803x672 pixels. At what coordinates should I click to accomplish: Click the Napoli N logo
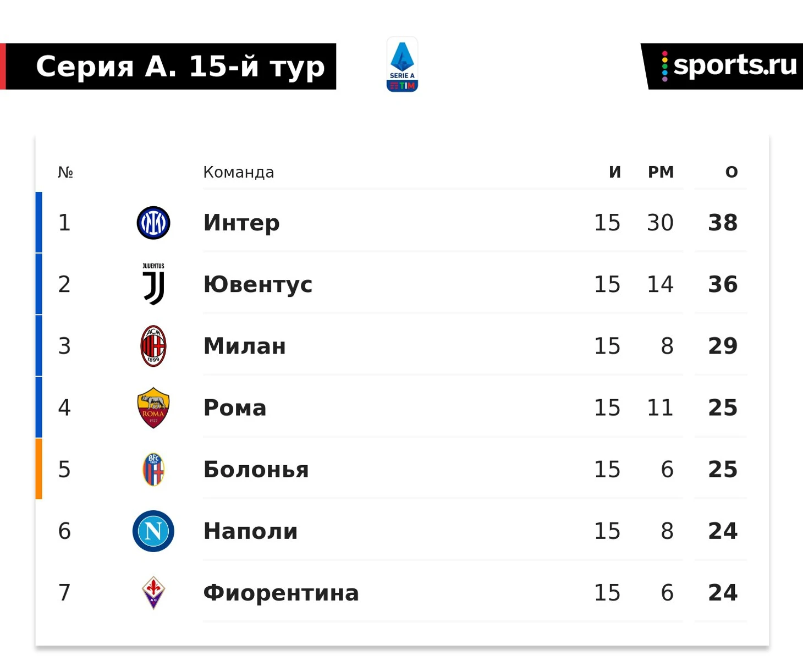pos(153,531)
